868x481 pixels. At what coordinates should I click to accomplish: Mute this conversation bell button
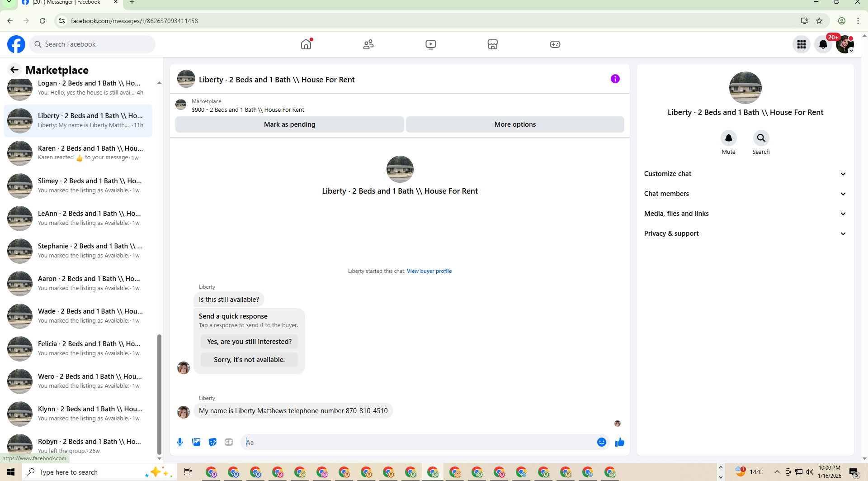728,138
